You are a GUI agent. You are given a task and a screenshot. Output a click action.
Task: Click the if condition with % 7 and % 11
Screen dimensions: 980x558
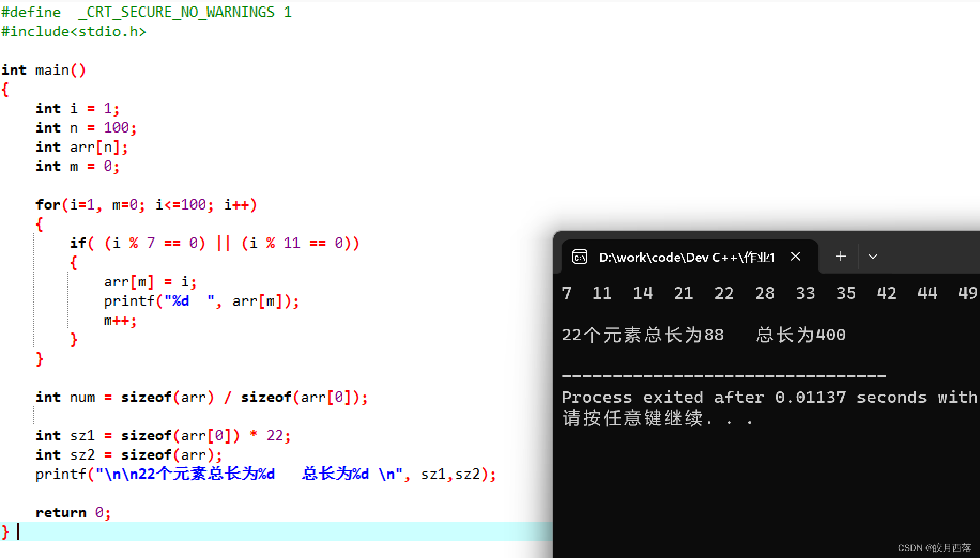coord(215,243)
